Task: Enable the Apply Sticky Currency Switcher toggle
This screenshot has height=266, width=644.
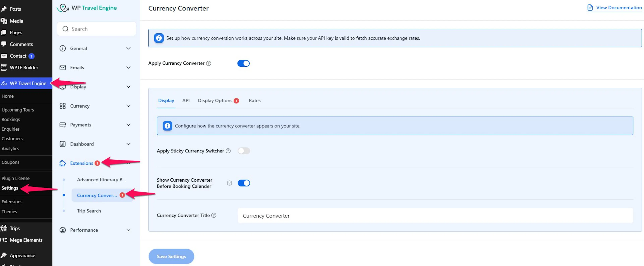Action: [244, 151]
